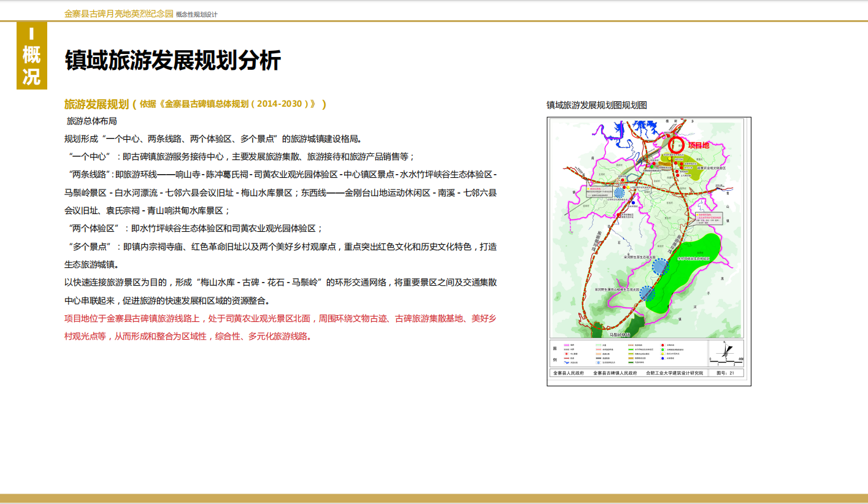The width and height of the screenshot is (868, 504).
Task: Click the blue dashed circle near 宋河野生茶生态观光园
Action: click(x=660, y=266)
